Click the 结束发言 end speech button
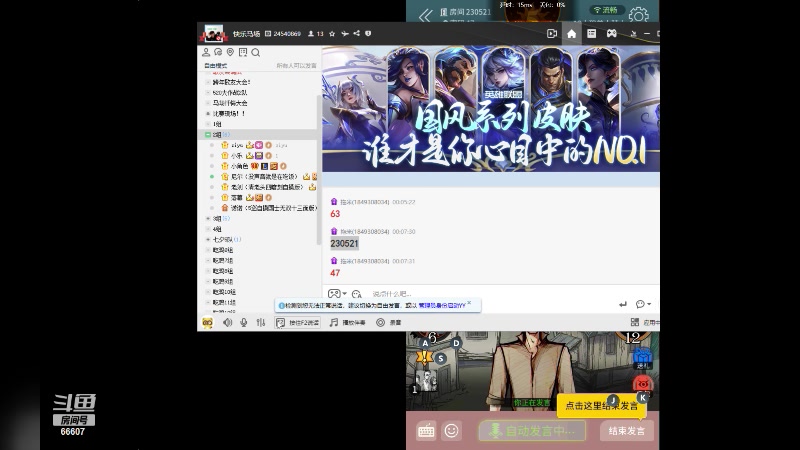 (627, 431)
